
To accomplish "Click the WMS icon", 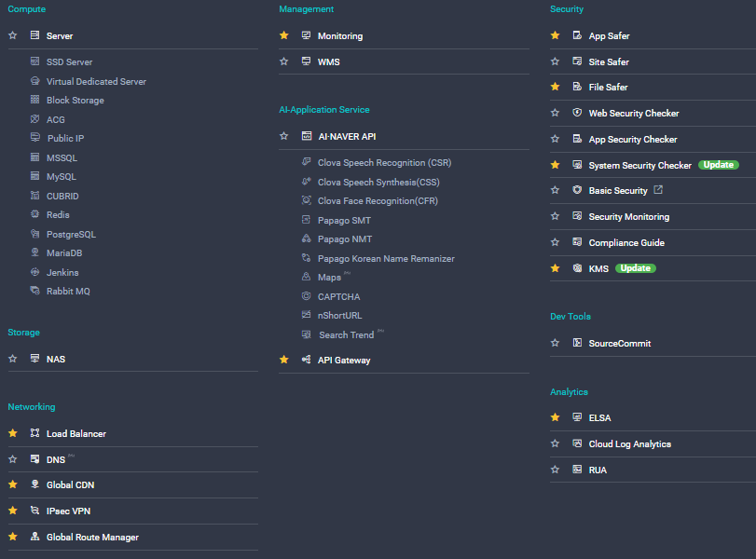I will (306, 61).
